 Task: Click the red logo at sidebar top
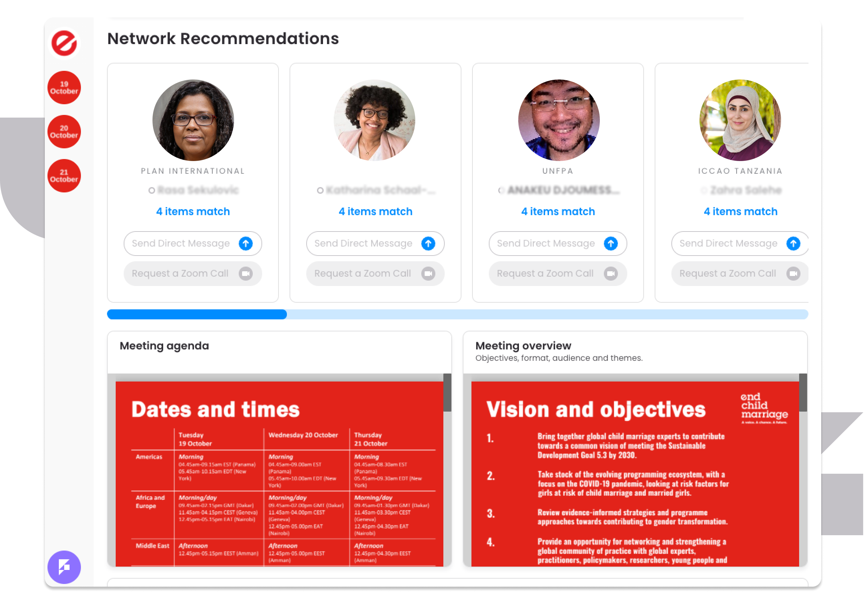pyautogui.click(x=64, y=43)
